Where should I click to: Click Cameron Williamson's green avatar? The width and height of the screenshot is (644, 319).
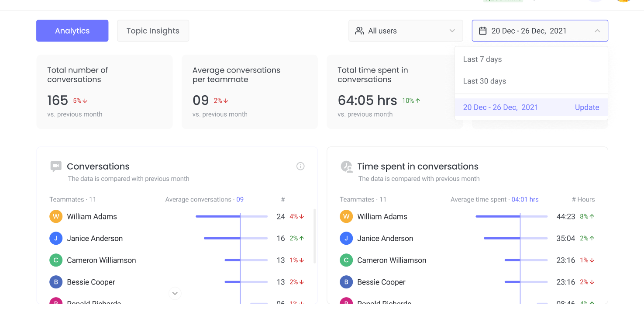click(55, 260)
